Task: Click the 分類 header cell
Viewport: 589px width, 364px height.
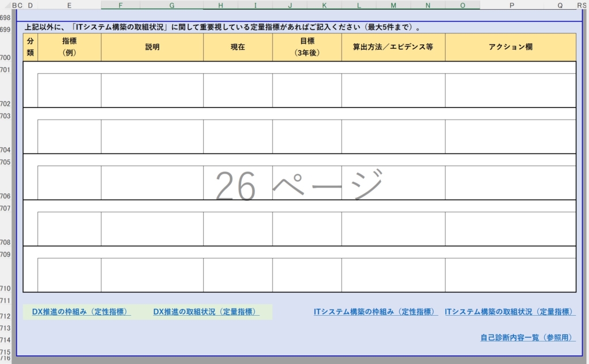Action: (x=30, y=47)
